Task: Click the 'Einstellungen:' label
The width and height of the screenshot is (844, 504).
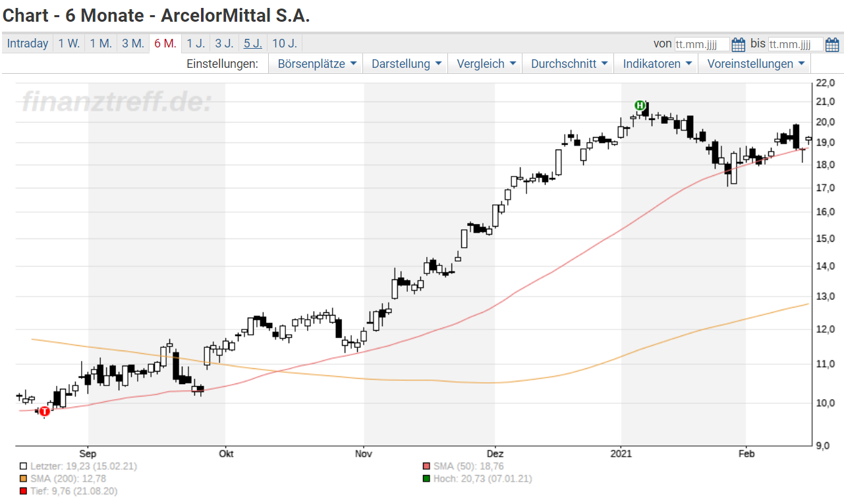Action: pos(223,64)
